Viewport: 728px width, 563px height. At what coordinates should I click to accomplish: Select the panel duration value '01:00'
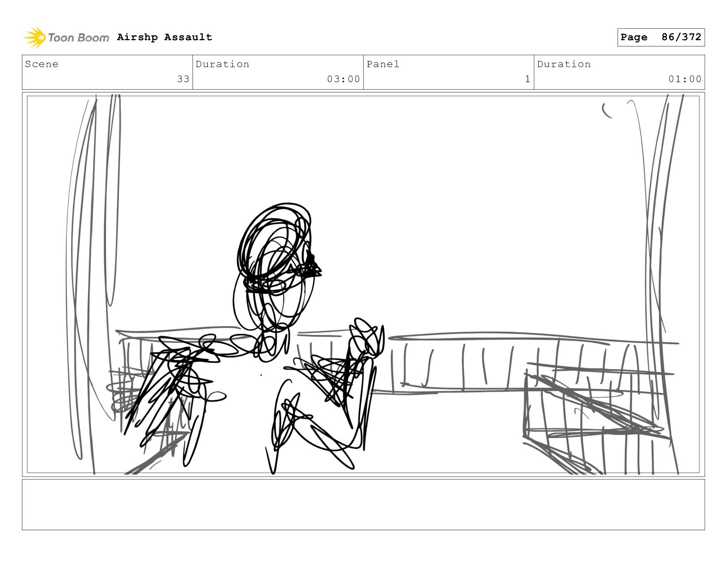click(685, 79)
